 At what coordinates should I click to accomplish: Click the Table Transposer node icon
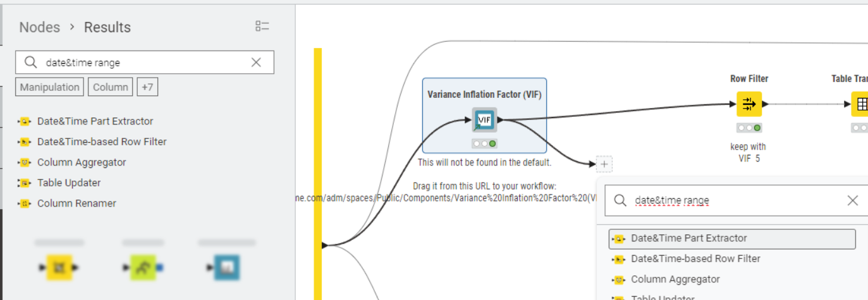tap(861, 105)
